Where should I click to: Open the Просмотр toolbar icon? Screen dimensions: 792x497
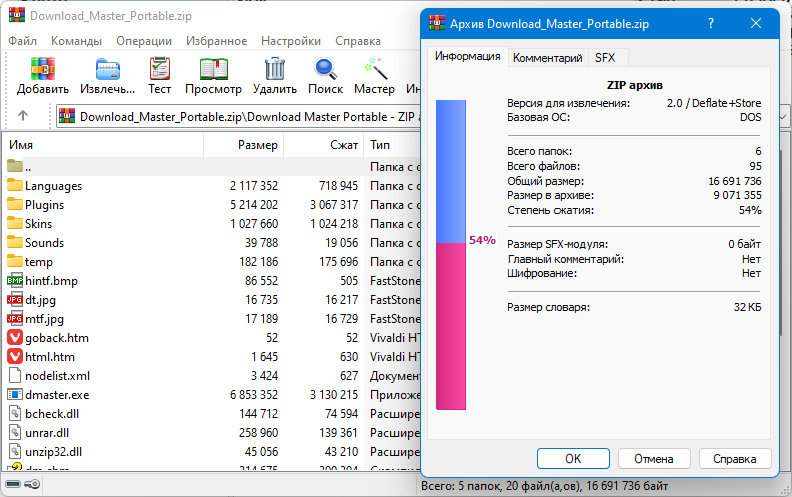[x=213, y=69]
